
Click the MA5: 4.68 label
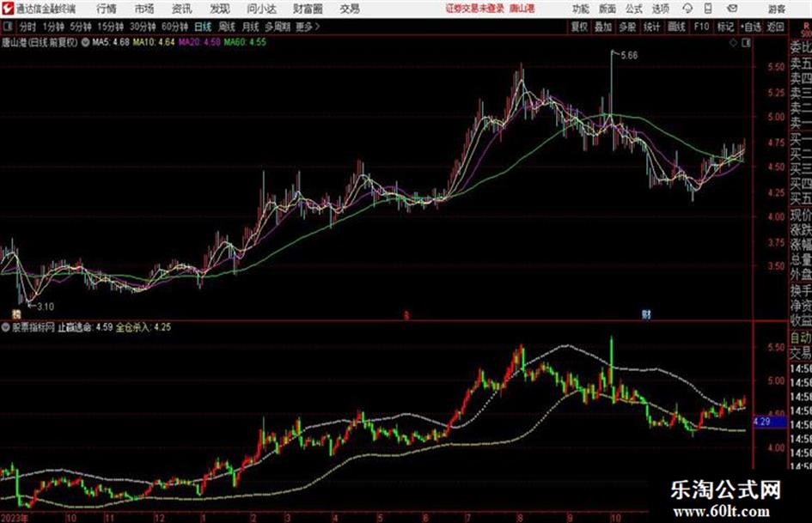[x=110, y=42]
